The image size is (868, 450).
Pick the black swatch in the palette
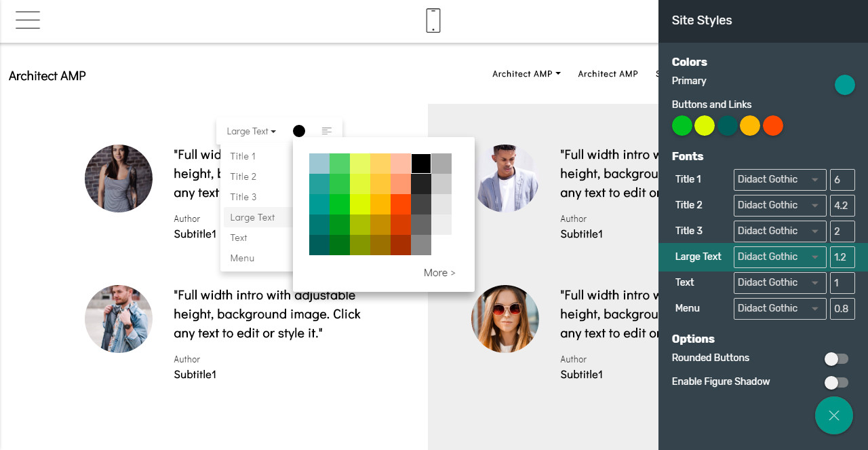(421, 164)
